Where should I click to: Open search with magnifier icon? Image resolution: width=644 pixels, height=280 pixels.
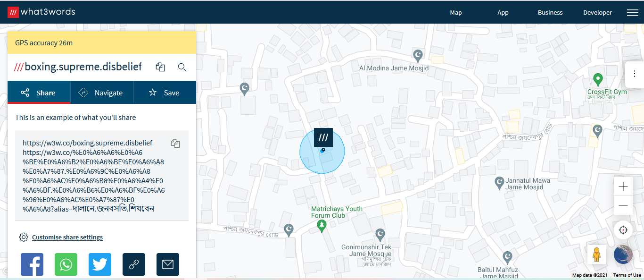(182, 67)
